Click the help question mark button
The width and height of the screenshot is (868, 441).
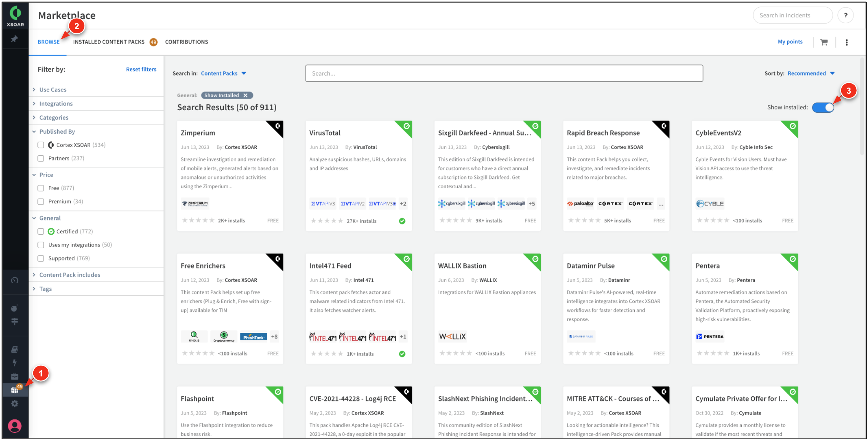(845, 15)
